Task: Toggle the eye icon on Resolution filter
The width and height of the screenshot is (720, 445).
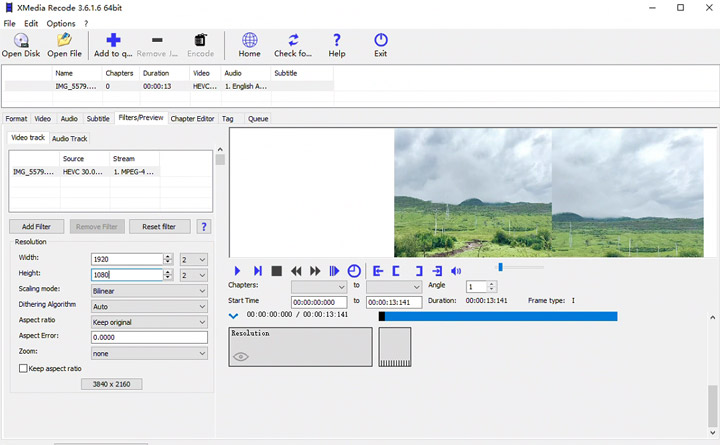Action: [x=241, y=356]
